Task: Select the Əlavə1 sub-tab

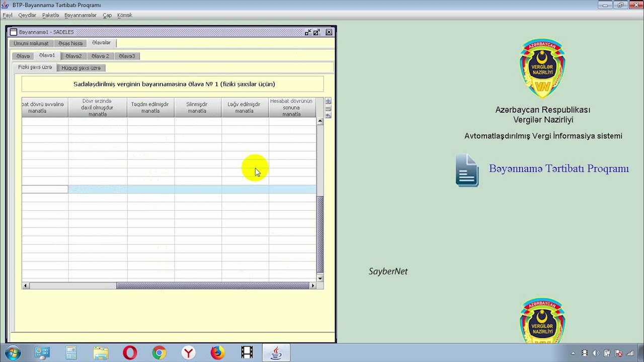Action: pyautogui.click(x=47, y=55)
